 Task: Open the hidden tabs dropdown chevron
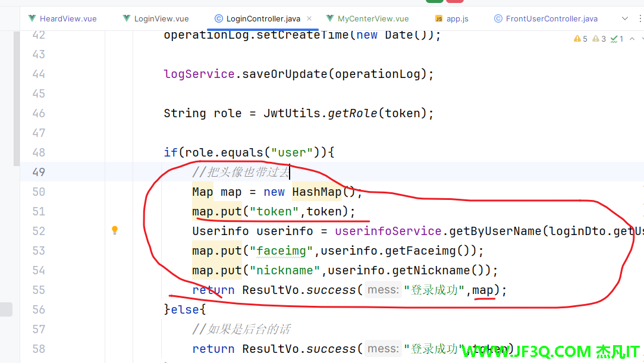pos(624,19)
